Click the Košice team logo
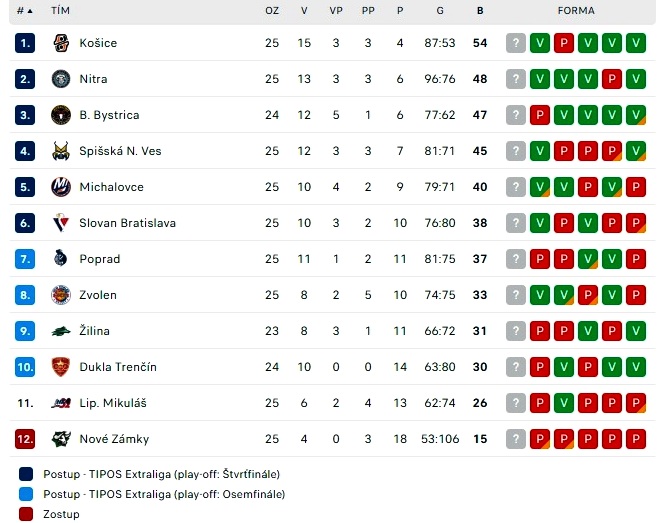The width and height of the screenshot is (662, 523). (61, 43)
